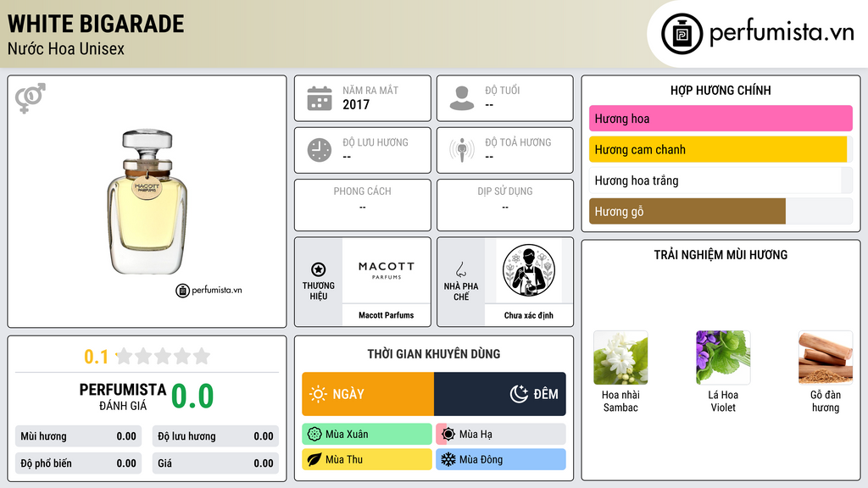
Task: Click the Độ lưu hương score field
Action: pyautogui.click(x=215, y=436)
